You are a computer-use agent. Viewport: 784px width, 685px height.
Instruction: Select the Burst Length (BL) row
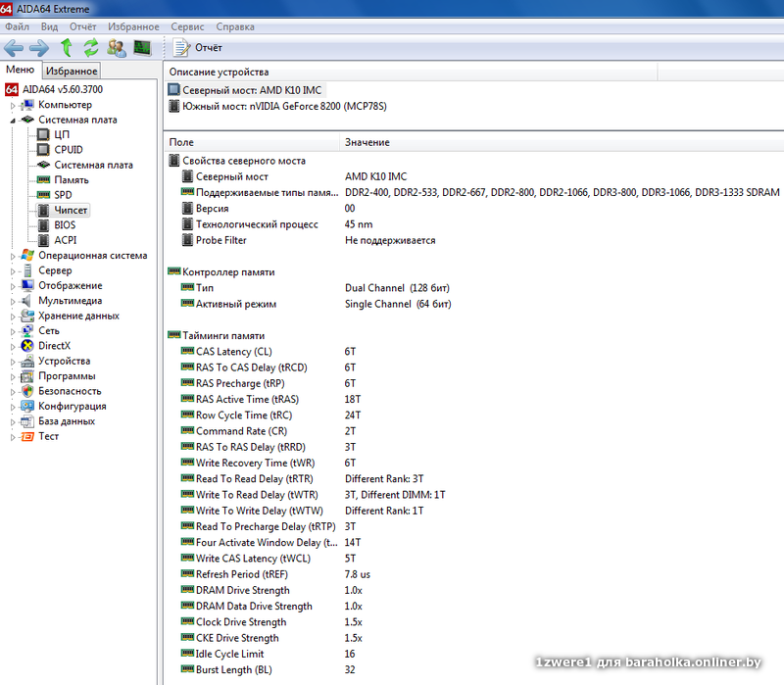click(474, 669)
